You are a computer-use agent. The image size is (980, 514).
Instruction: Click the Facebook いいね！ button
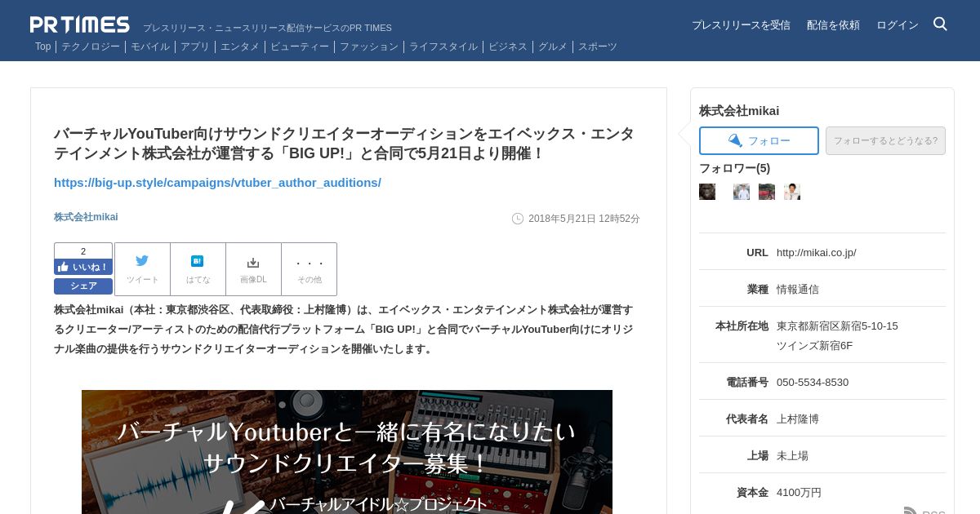83,267
